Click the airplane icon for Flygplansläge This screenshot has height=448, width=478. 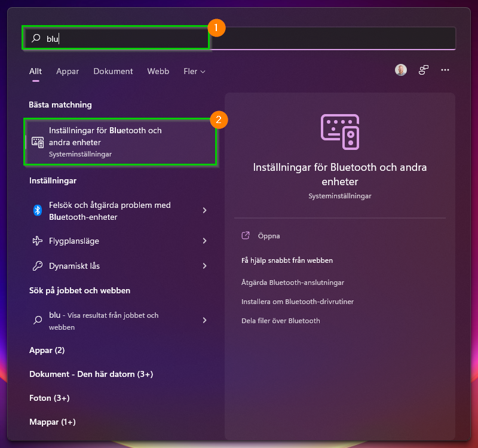38,241
